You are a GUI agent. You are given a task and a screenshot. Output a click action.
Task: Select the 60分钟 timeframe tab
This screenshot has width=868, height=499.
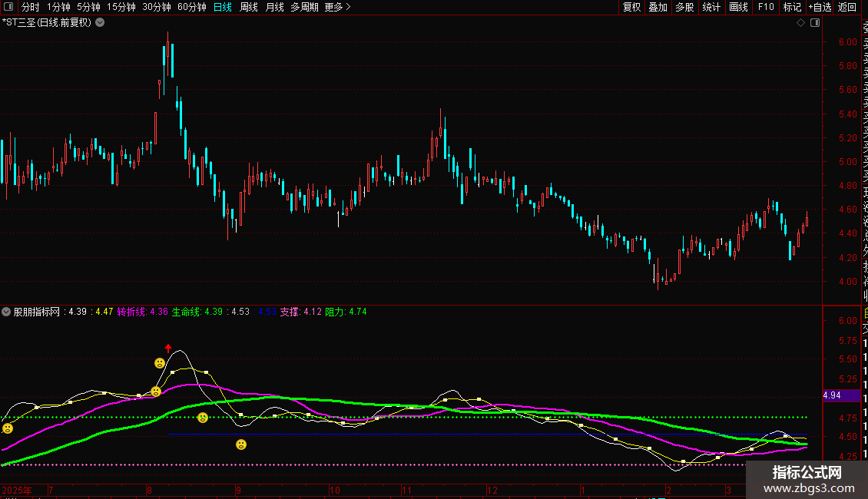[x=191, y=8]
